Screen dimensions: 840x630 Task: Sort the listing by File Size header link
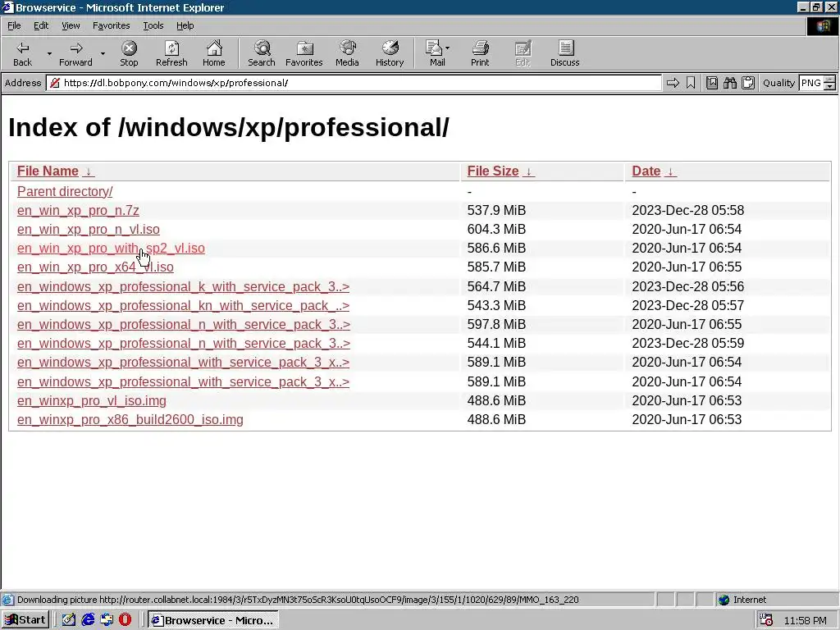[493, 171]
